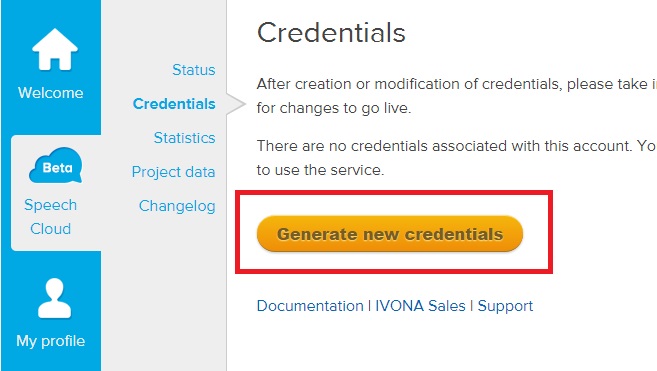Viewport: 657px width, 371px height.
Task: Click the 'to use the service' text line
Action: (x=321, y=170)
